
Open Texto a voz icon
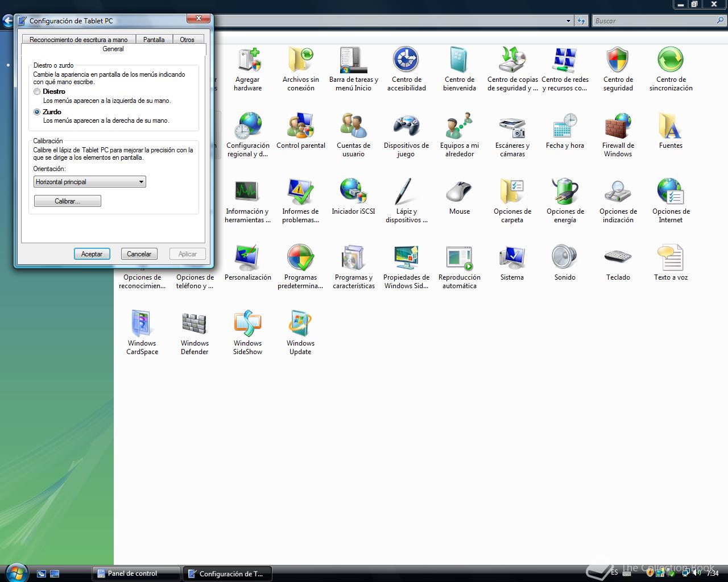671,258
